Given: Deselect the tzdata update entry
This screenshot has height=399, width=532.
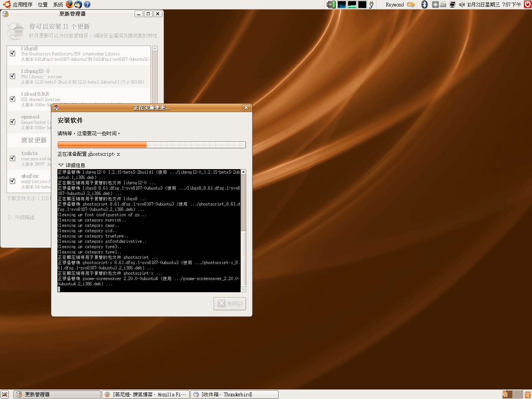Looking at the screenshot, I should pyautogui.click(x=13, y=158).
